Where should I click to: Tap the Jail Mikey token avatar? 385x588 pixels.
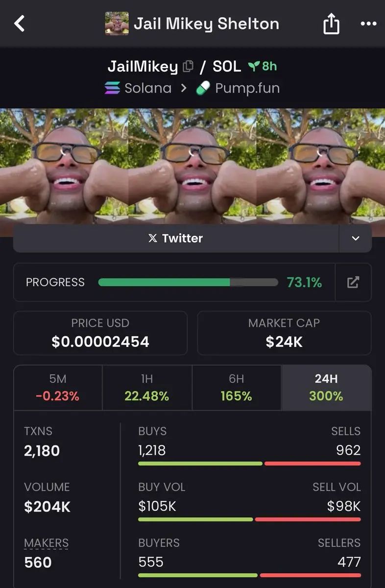(117, 24)
